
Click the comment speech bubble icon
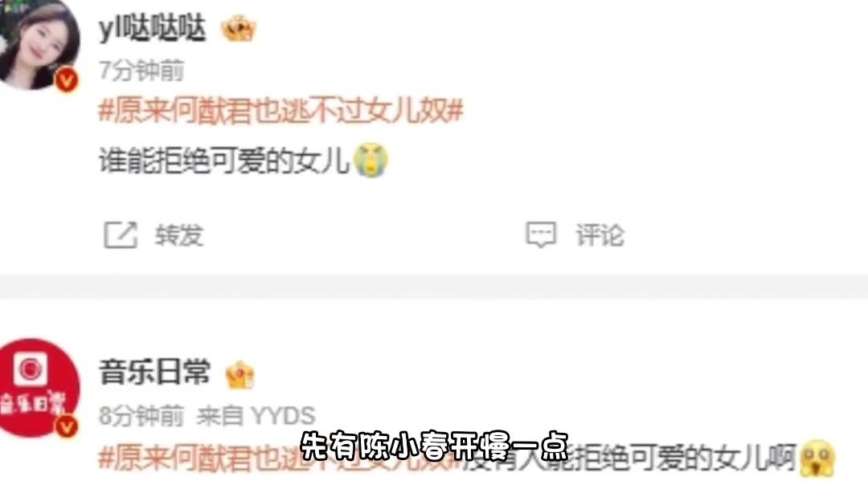pyautogui.click(x=541, y=235)
